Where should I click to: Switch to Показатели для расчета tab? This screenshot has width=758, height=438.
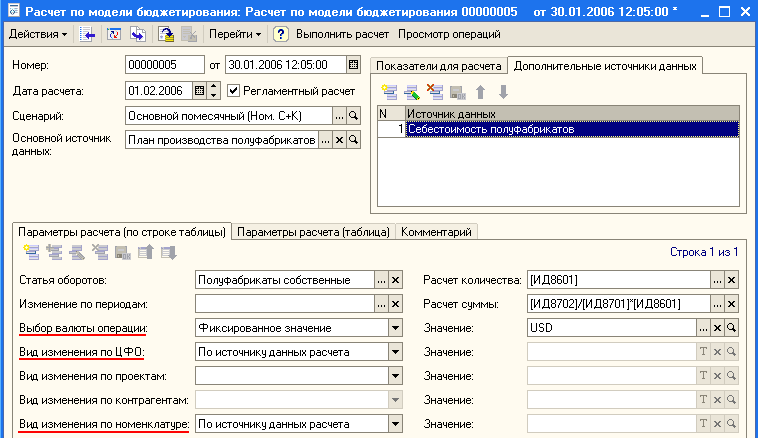(x=439, y=65)
